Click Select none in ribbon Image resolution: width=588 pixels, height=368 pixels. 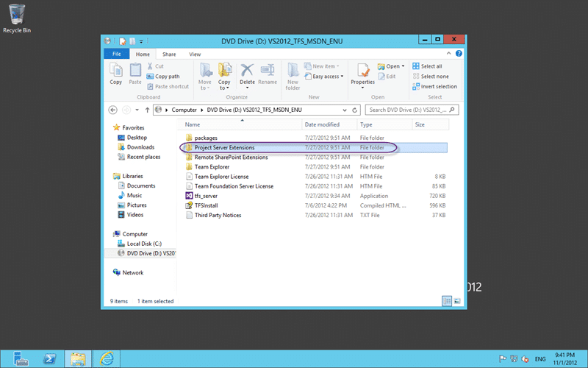tap(431, 77)
